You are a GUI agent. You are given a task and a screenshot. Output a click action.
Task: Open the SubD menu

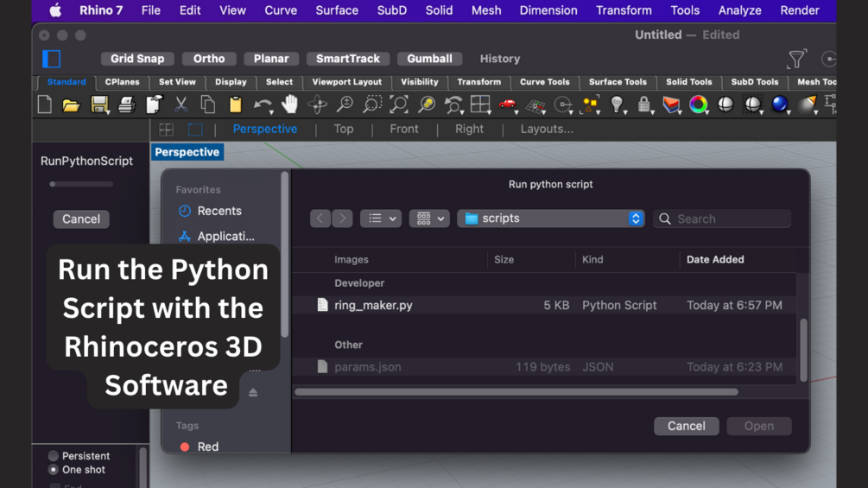coord(392,10)
